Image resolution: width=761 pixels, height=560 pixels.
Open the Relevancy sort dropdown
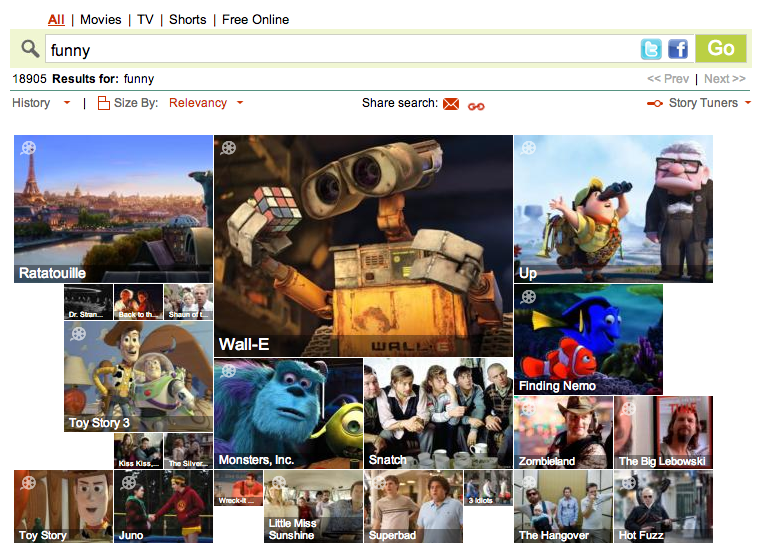pyautogui.click(x=240, y=103)
